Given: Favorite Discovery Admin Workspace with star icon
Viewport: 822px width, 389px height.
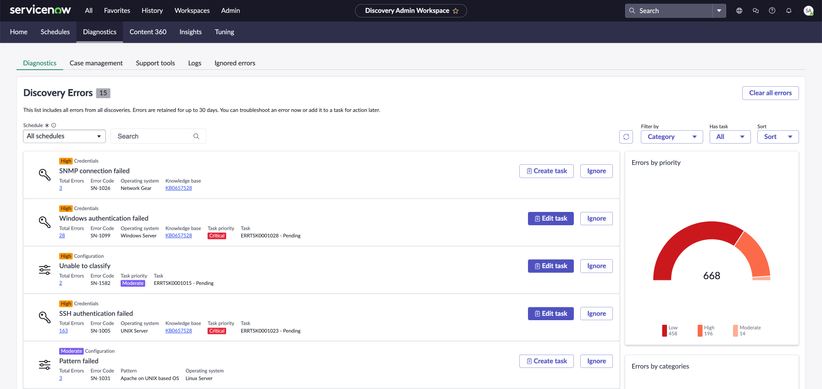Looking at the screenshot, I should pyautogui.click(x=456, y=10).
